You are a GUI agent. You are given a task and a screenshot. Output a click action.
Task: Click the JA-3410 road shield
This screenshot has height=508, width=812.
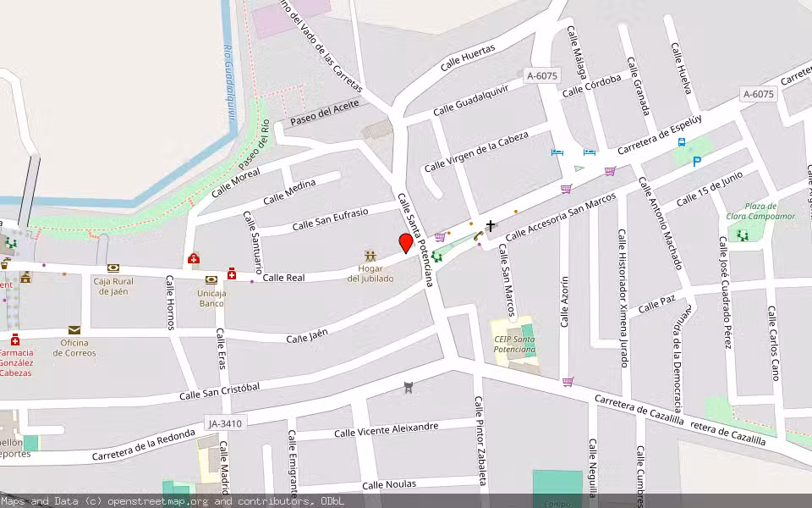click(x=225, y=423)
